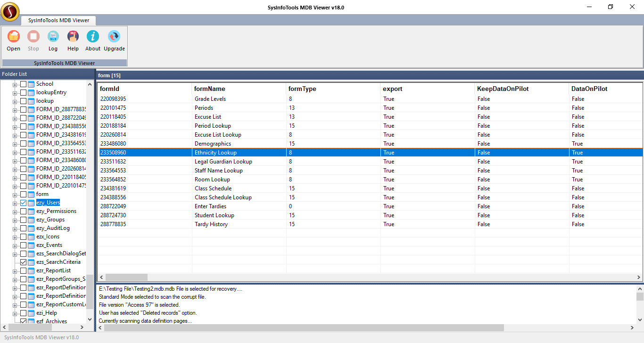Expand the ezx_Icons node
The width and height of the screenshot is (644, 343).
pyautogui.click(x=15, y=237)
